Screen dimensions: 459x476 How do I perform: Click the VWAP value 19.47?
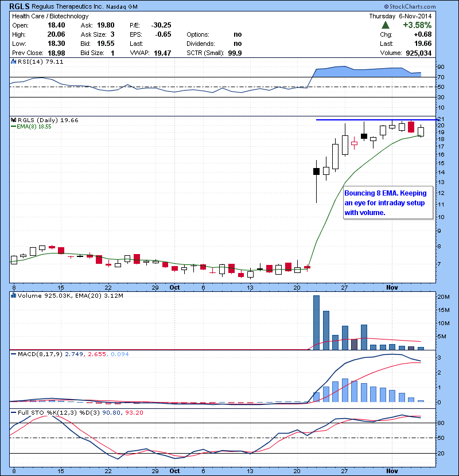(x=162, y=53)
